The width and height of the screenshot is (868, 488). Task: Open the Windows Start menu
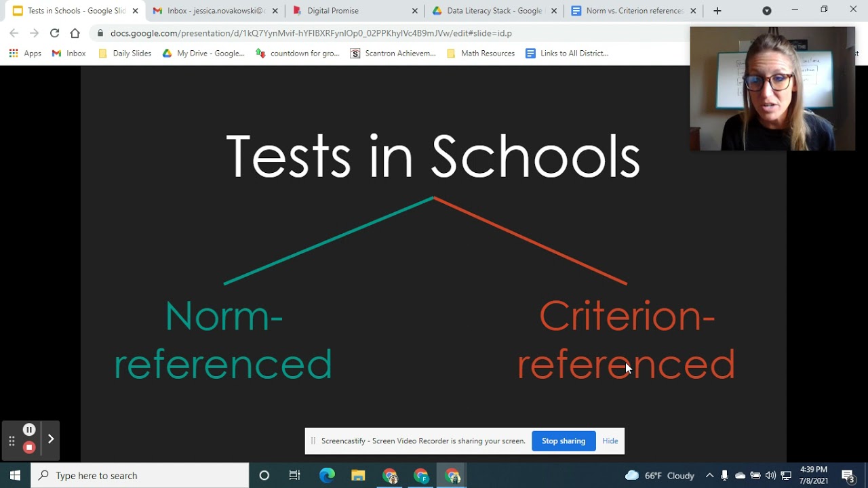[15, 475]
